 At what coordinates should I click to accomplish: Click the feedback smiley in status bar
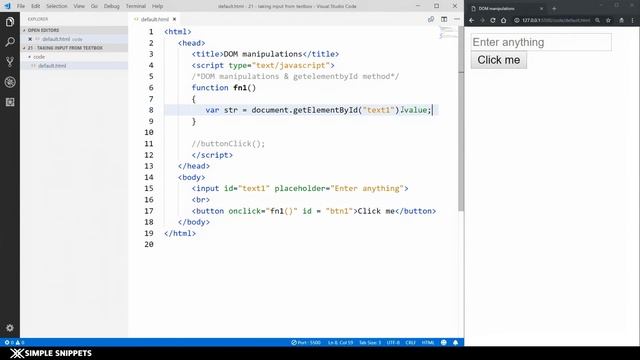tap(444, 342)
